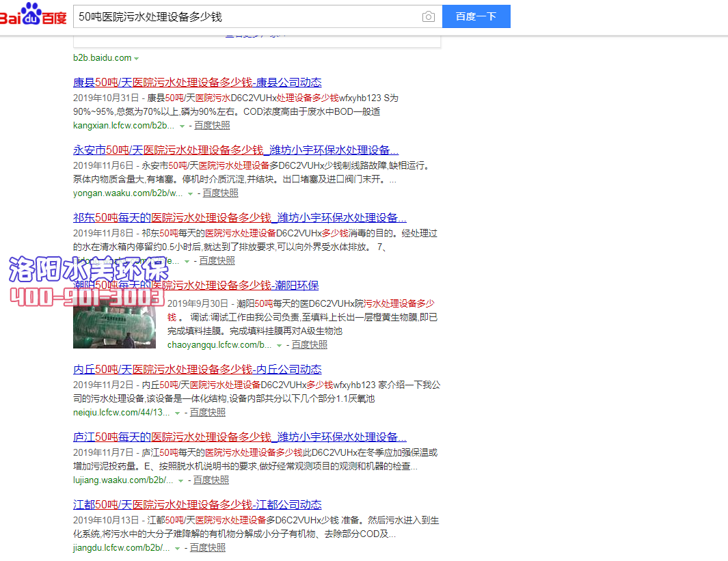The height and width of the screenshot is (561, 728).
Task: Open result 江都50吨/天医院污水处理设备多少钱
Action: [x=198, y=505]
